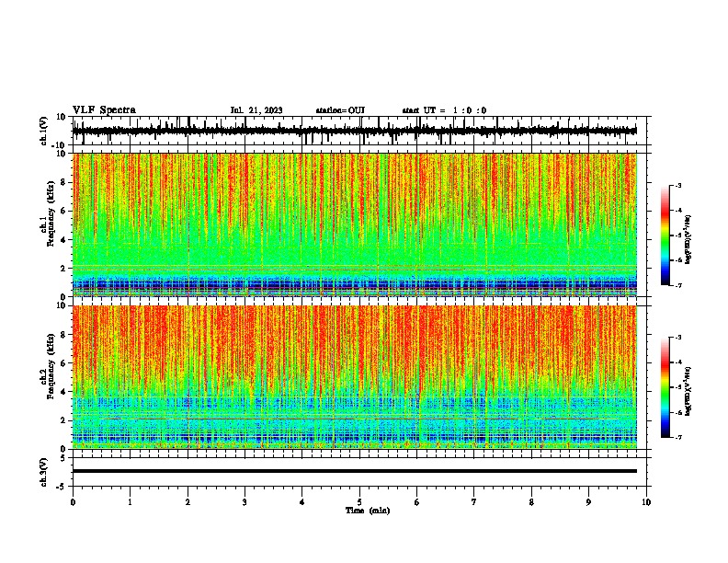Image resolution: width=728 pixels, height=563 pixels.
Task: Click time axis tick label 7
Action: 474,502
